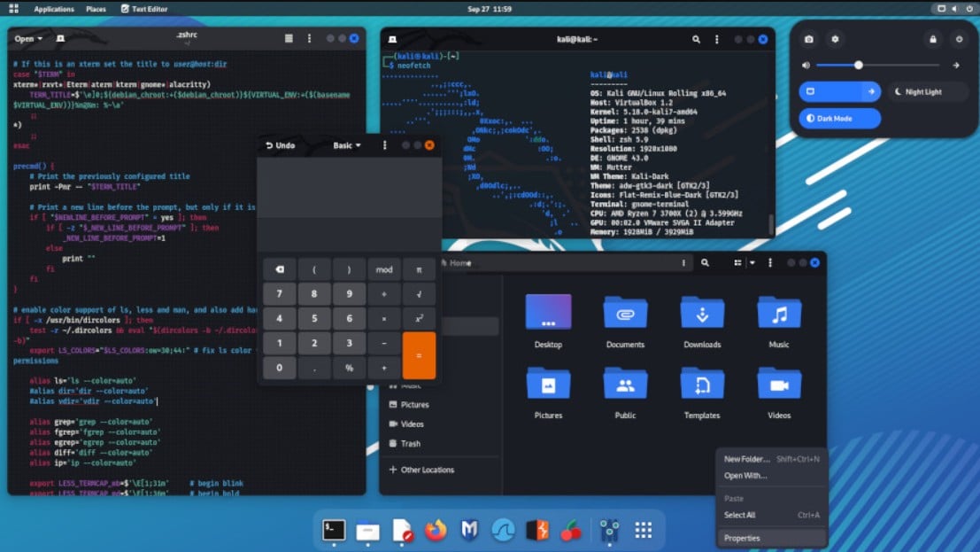
Task: Launch Firefox from the dock
Action: (x=434, y=530)
